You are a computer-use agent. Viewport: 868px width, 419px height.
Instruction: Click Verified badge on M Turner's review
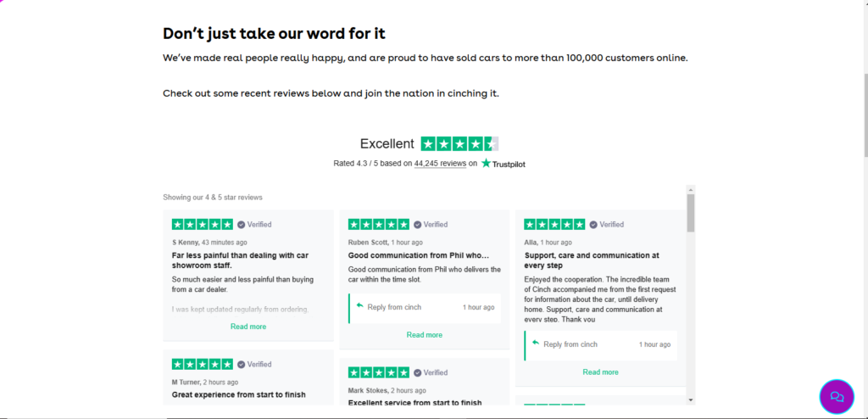[254, 364]
